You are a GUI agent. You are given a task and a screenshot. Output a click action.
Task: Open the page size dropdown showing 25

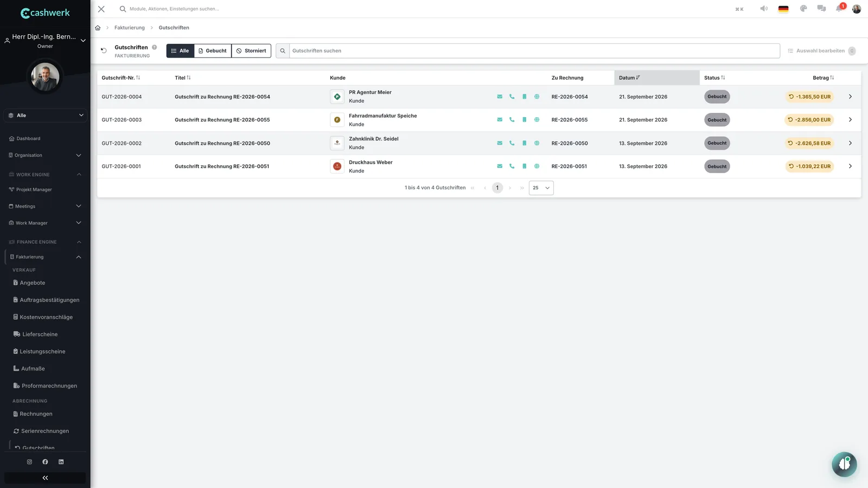tap(541, 188)
